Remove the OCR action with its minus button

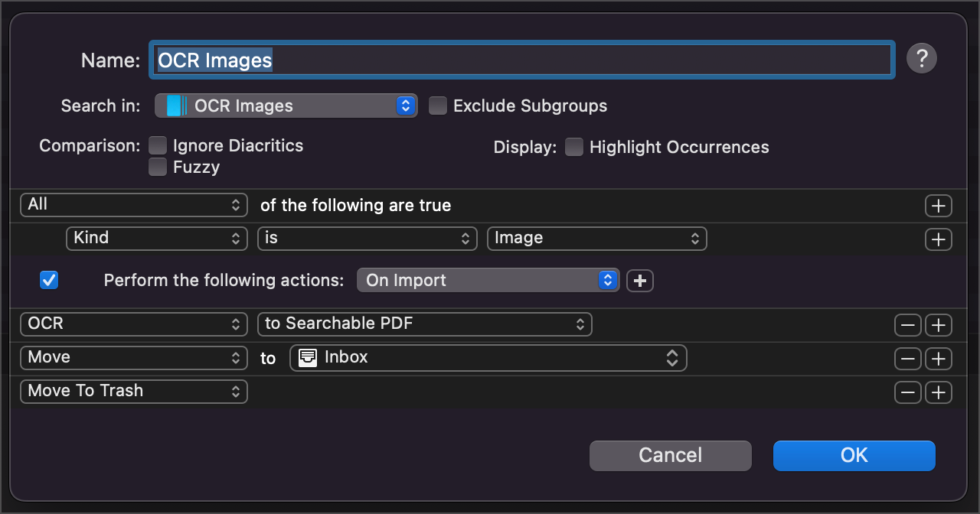(x=908, y=324)
